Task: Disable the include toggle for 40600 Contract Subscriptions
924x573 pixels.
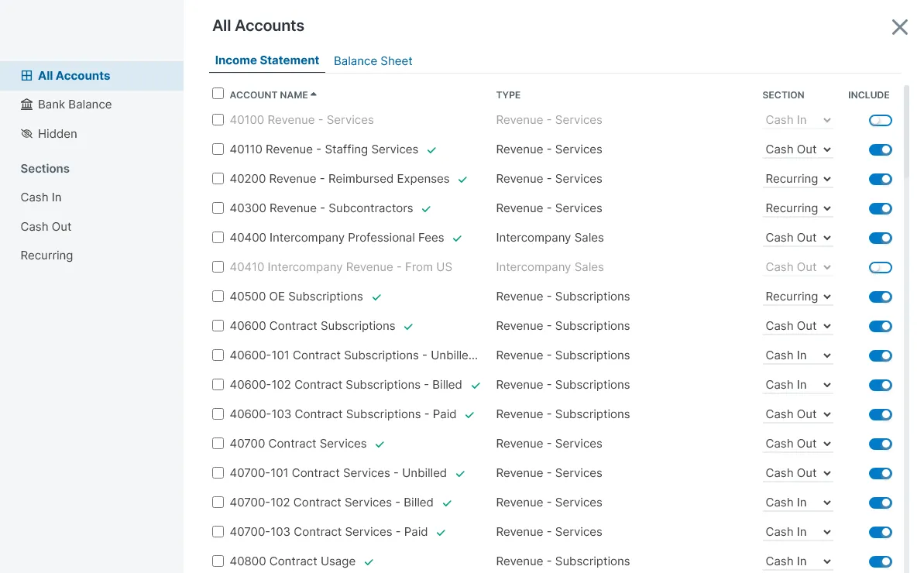Action: [880, 326]
